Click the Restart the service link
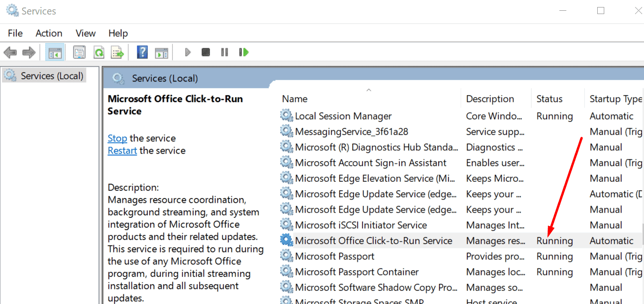The image size is (644, 304). click(122, 150)
